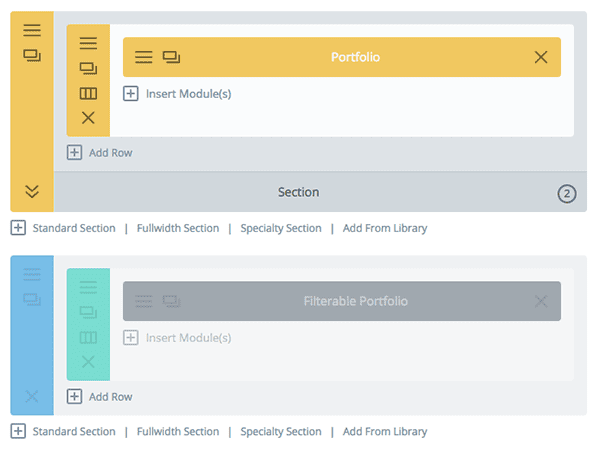Screen dimensions: 600x450
Task: Open top section settings hamburger icon
Action: pos(32,31)
